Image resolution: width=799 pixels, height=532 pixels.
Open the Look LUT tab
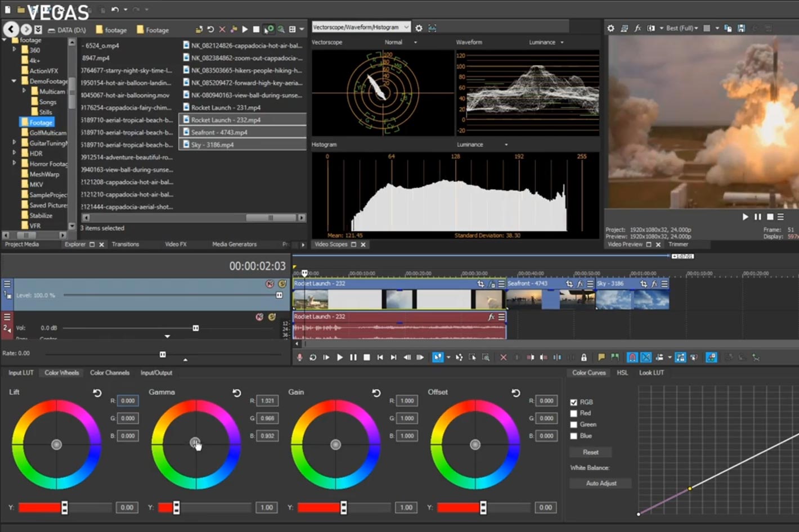(651, 373)
